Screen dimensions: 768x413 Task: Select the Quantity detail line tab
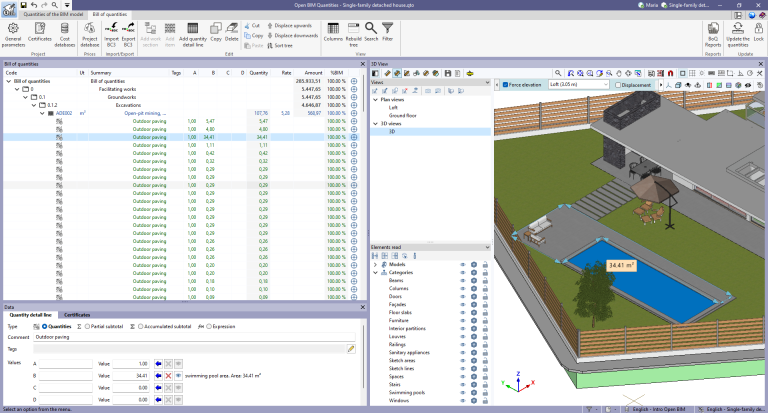(x=30, y=315)
